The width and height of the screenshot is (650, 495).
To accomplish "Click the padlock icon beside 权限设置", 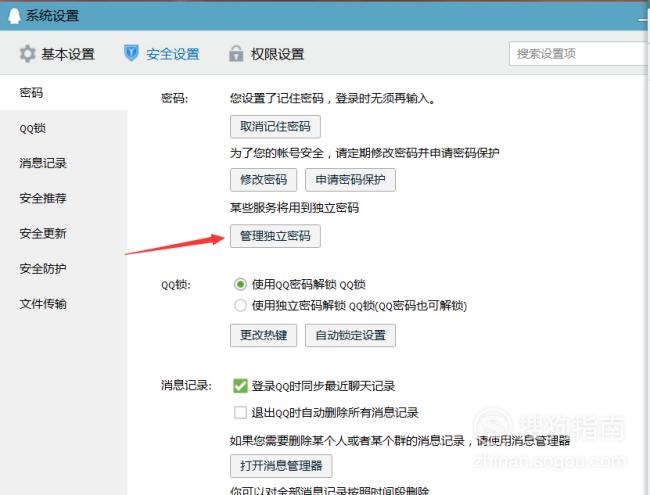I will (x=236, y=53).
